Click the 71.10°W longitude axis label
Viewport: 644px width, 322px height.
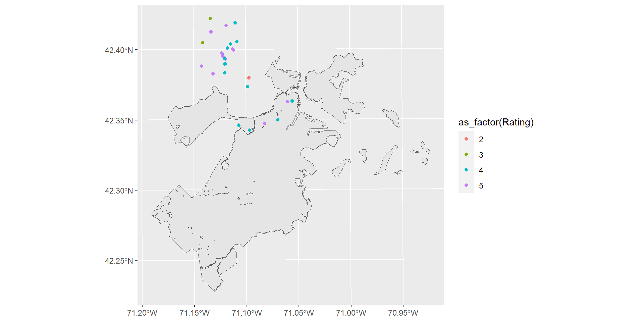[x=247, y=313]
